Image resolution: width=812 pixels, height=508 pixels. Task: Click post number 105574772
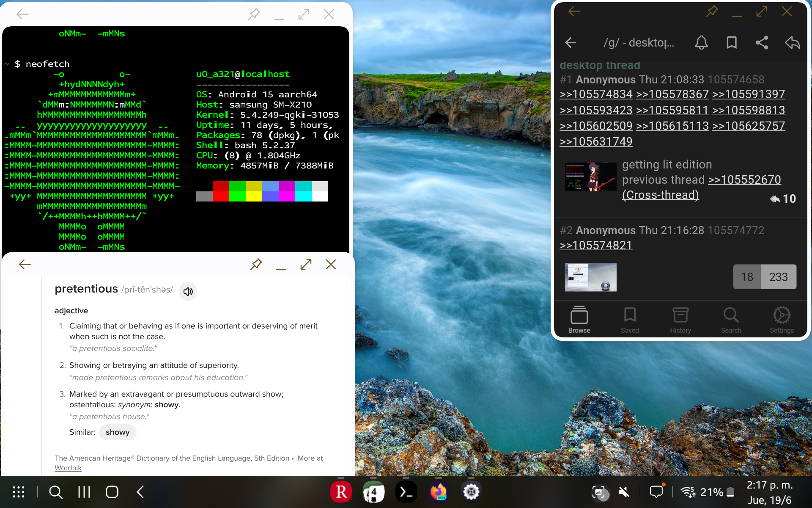(x=736, y=230)
